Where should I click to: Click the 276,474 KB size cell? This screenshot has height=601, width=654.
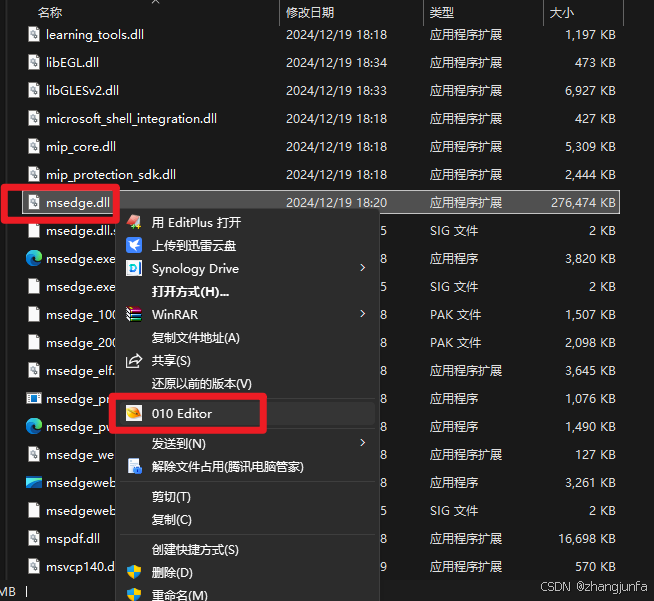click(583, 203)
